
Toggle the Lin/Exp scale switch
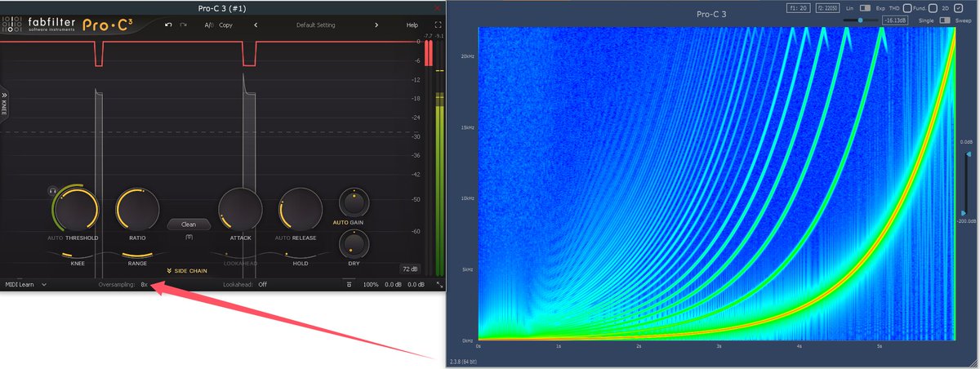863,7
